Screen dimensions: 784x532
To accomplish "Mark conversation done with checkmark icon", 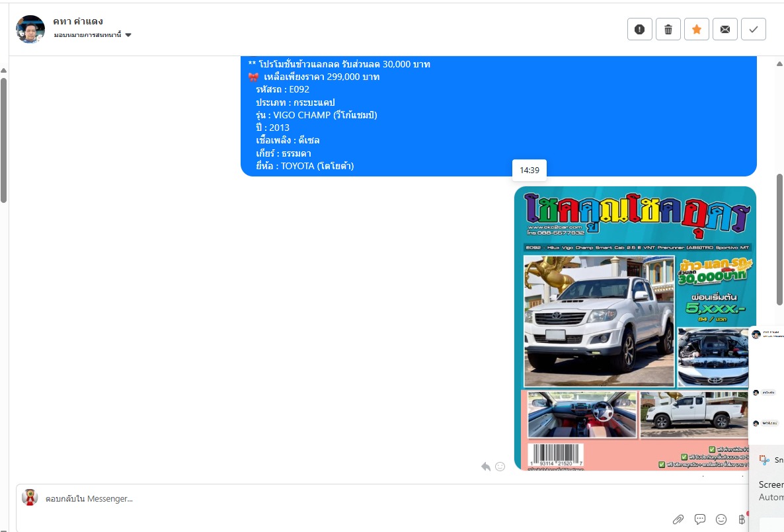I will (754, 30).
